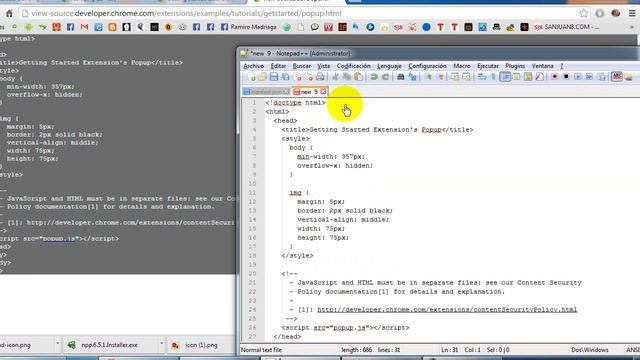Open the Buscar menu
The image size is (640, 360).
click(x=302, y=66)
